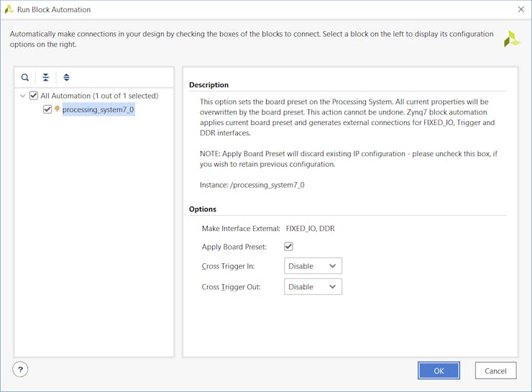Click 'FIXED_IO, DDR' interface value
The height and width of the screenshot is (392, 532).
[310, 229]
